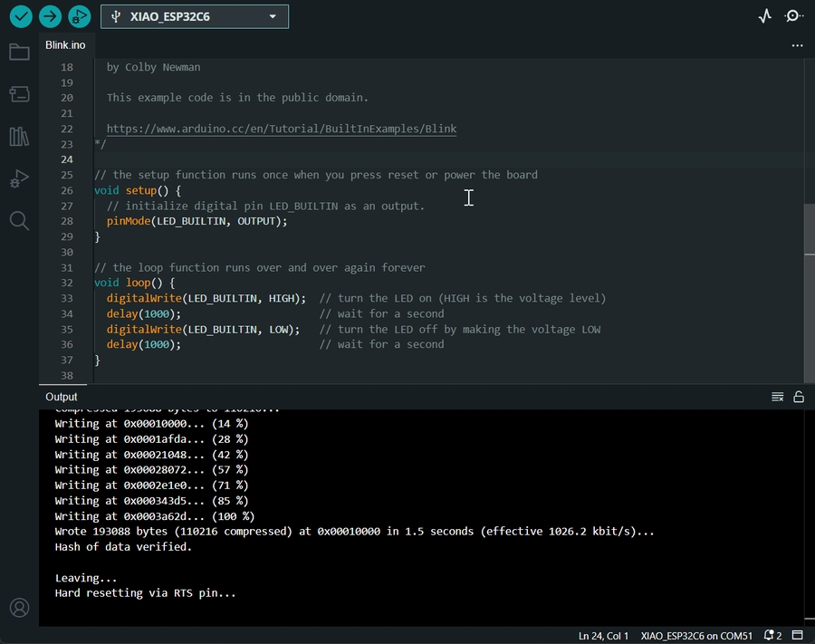The width and height of the screenshot is (815, 644).
Task: Open the Boards Manager sidebar
Action: click(x=19, y=94)
